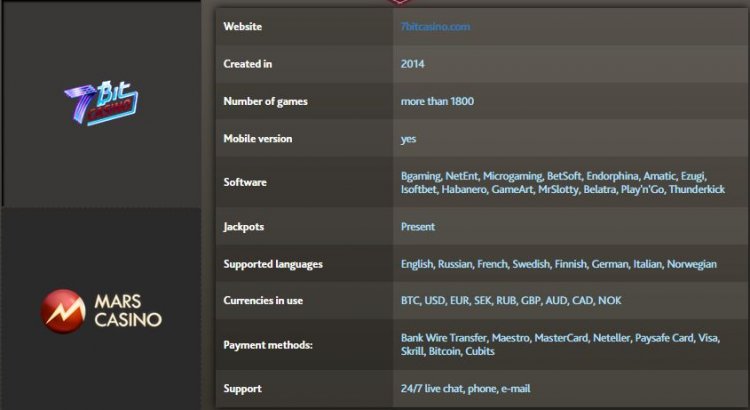
Task: Click the 'Support' row label
Action: [x=243, y=388]
